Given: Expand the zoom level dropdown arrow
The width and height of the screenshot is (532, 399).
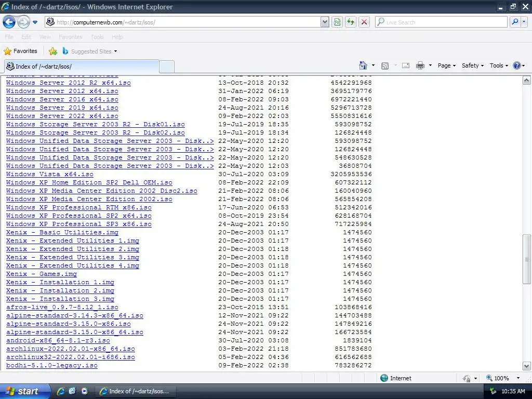Looking at the screenshot, I should (518, 378).
